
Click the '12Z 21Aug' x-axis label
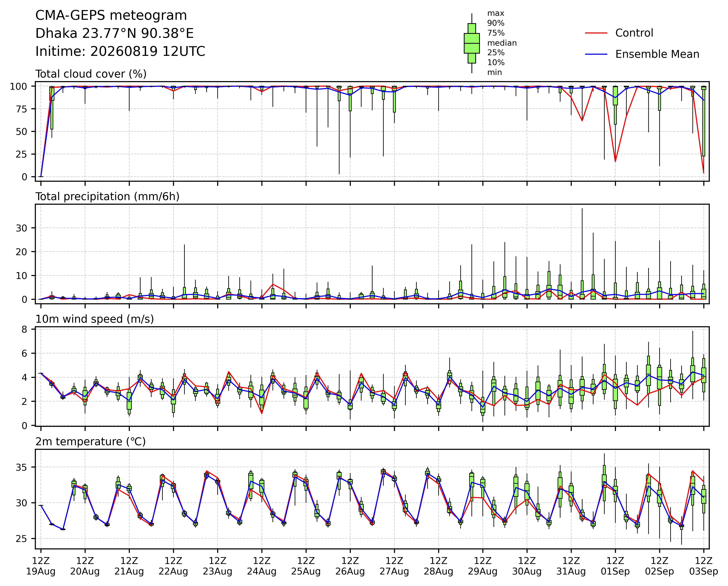click(x=129, y=566)
